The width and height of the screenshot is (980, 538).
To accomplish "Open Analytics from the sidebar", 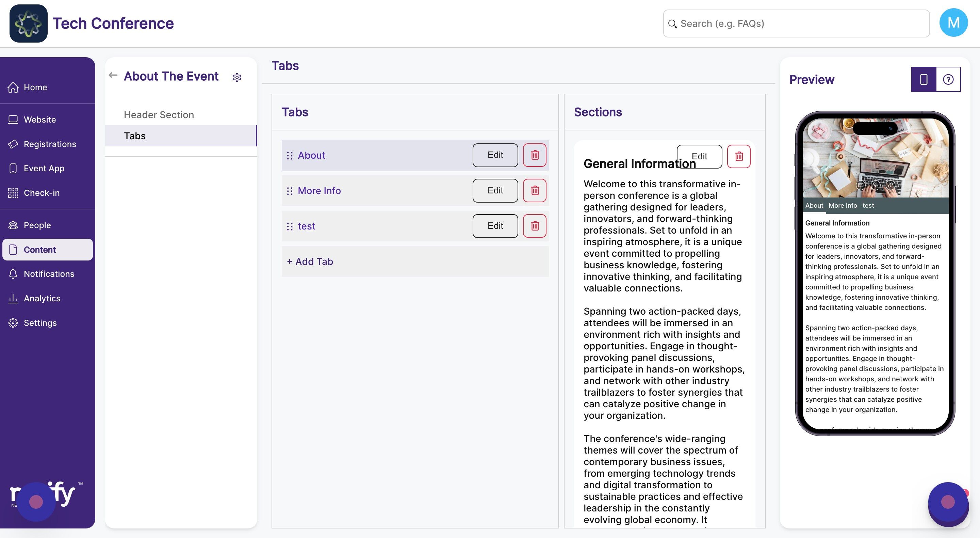I will 42,298.
